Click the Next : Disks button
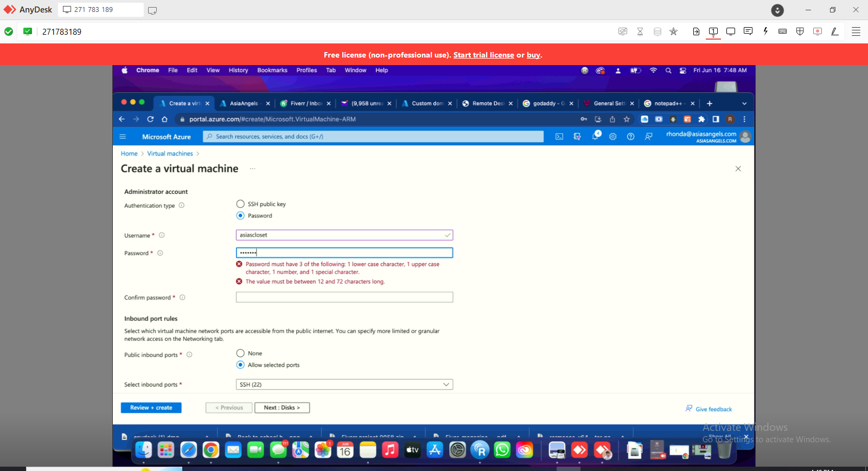Viewport: 868px width, 471px height. [x=282, y=408]
